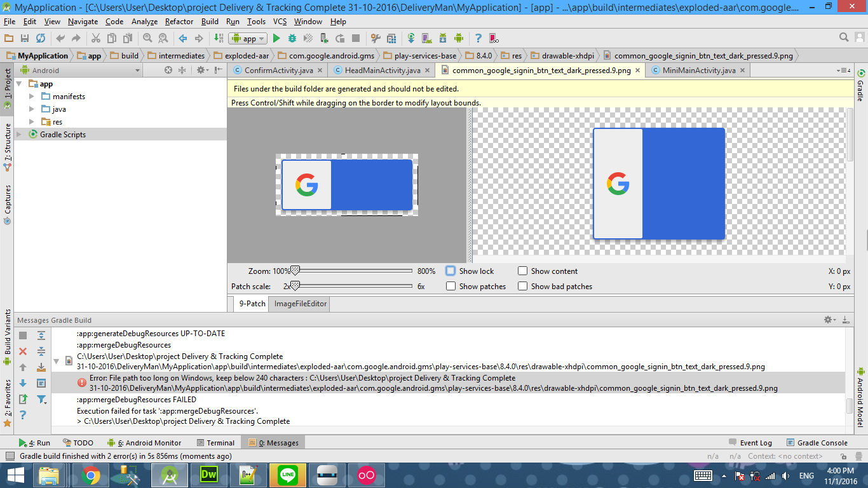This screenshot has height=488, width=868.
Task: Click the Synchronize toolbar icon
Action: 41,39
